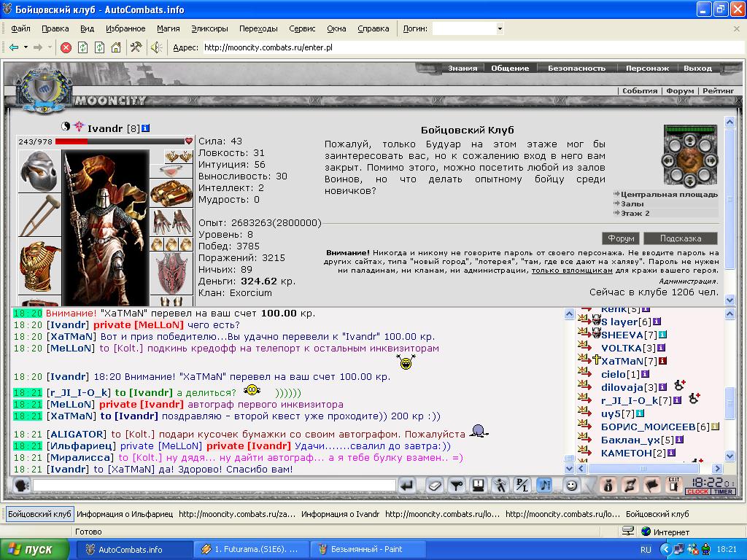This screenshot has width=747, height=560.
Task: Click the second green refresh page icon
Action: (x=99, y=47)
